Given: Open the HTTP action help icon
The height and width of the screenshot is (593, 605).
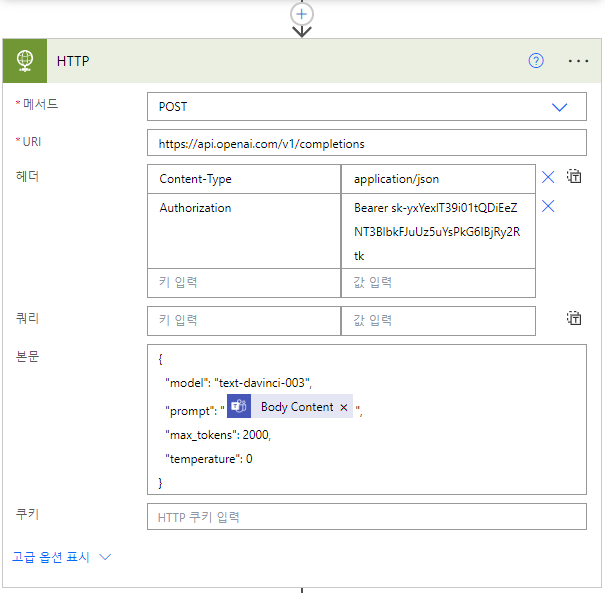Looking at the screenshot, I should tap(536, 61).
